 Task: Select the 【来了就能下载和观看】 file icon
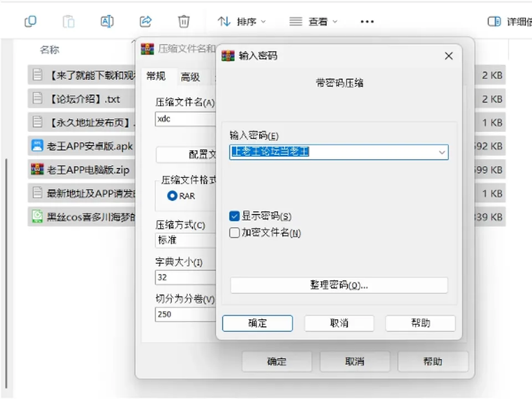pyautogui.click(x=37, y=75)
